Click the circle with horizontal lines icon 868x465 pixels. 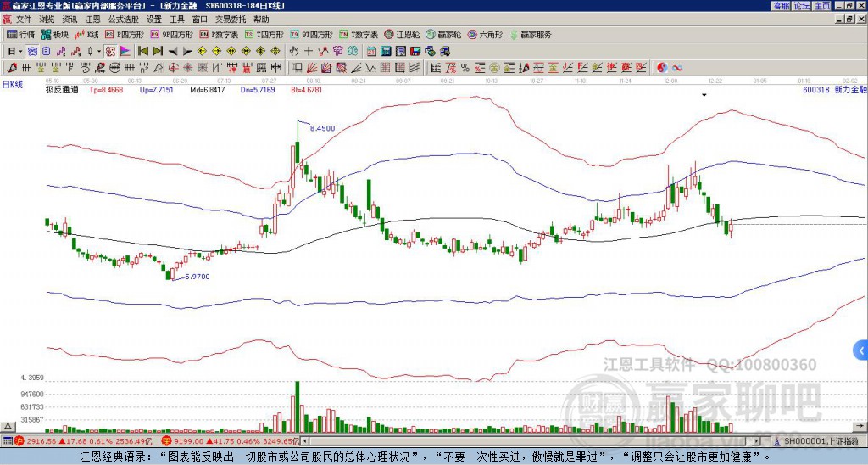114,68
